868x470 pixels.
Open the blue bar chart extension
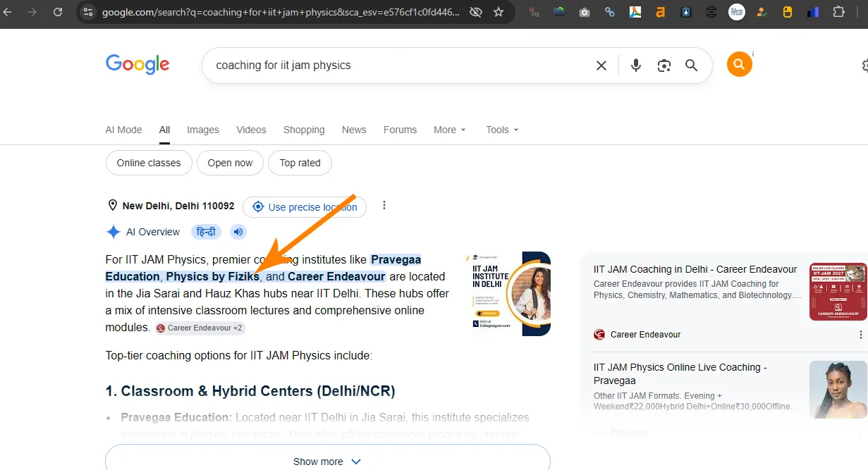point(813,12)
